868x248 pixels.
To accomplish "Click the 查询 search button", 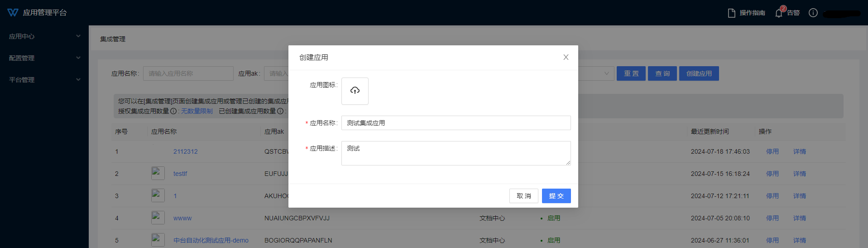I will tap(662, 73).
